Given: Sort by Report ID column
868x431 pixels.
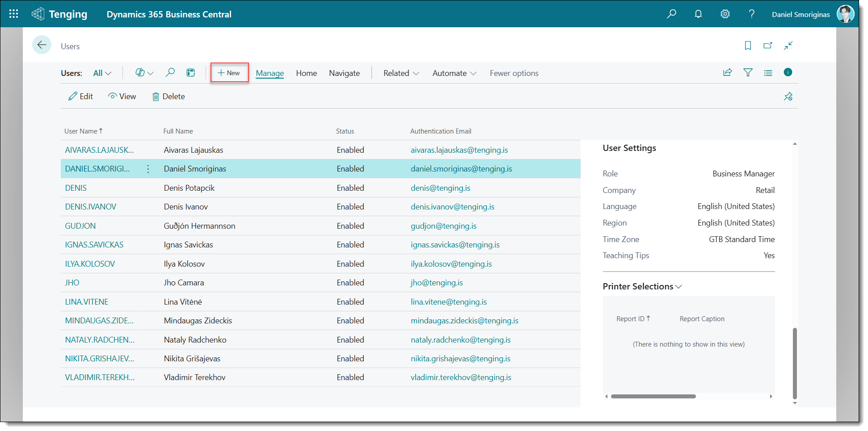Looking at the screenshot, I should (x=633, y=319).
